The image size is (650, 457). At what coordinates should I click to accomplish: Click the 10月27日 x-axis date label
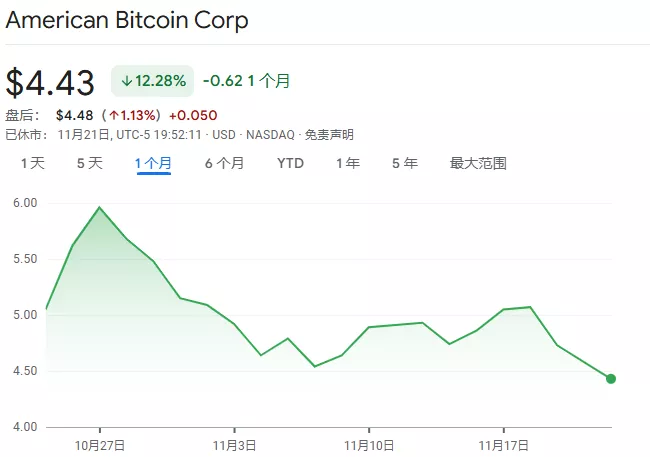[99, 443]
